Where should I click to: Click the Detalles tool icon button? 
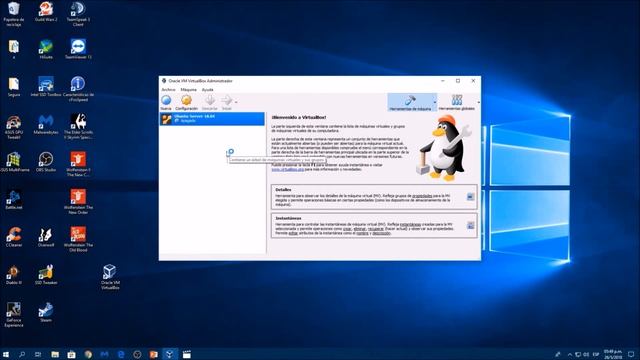470,197
